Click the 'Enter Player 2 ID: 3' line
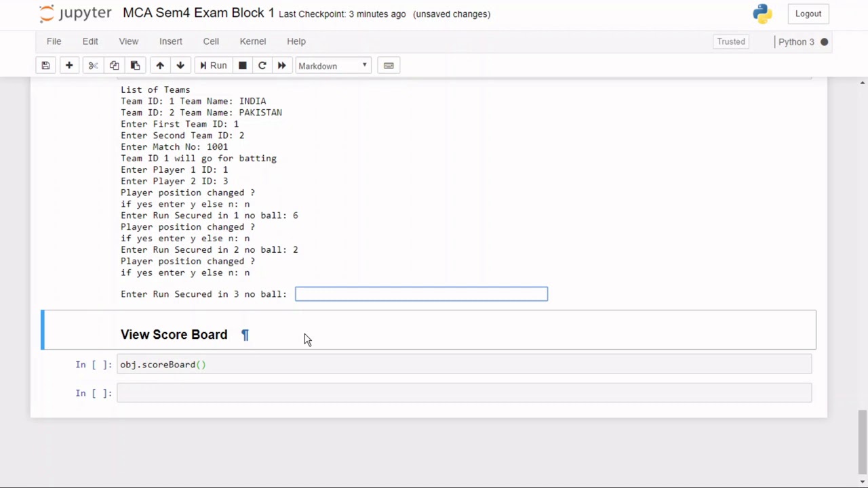This screenshot has width=868, height=488. (174, 181)
